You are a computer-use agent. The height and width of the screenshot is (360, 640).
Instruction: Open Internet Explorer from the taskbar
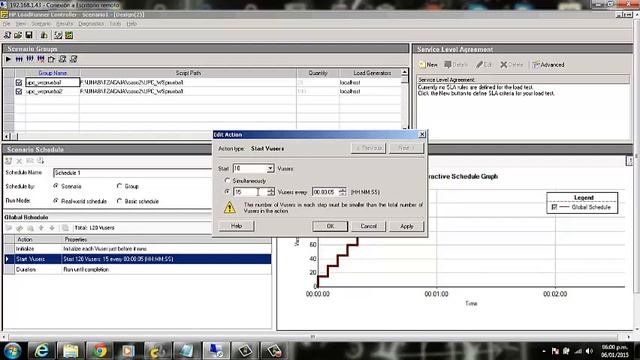click(x=42, y=351)
